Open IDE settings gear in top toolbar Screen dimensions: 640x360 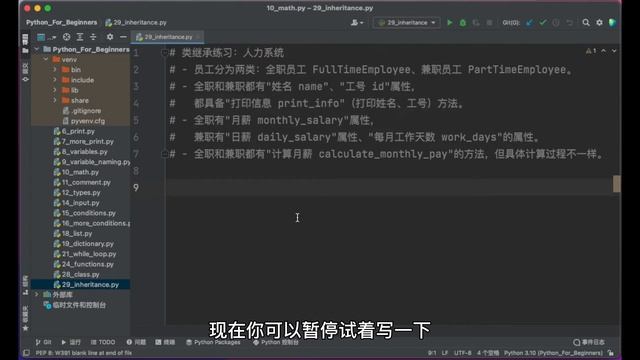(x=599, y=22)
